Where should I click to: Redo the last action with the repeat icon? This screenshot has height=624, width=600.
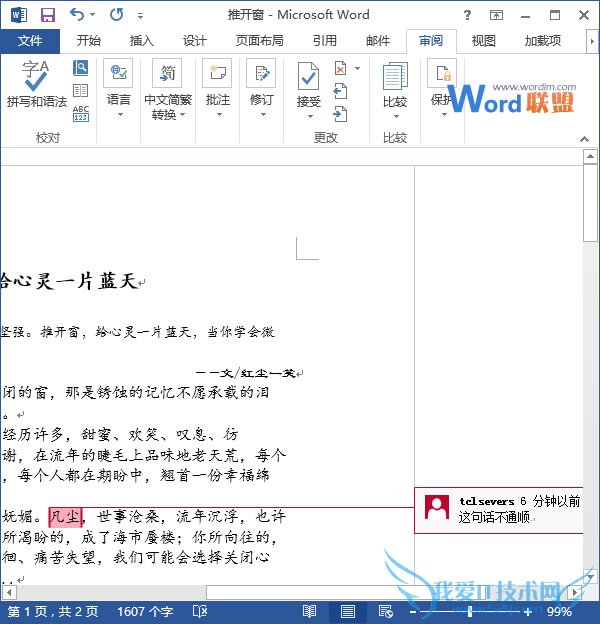tap(117, 15)
